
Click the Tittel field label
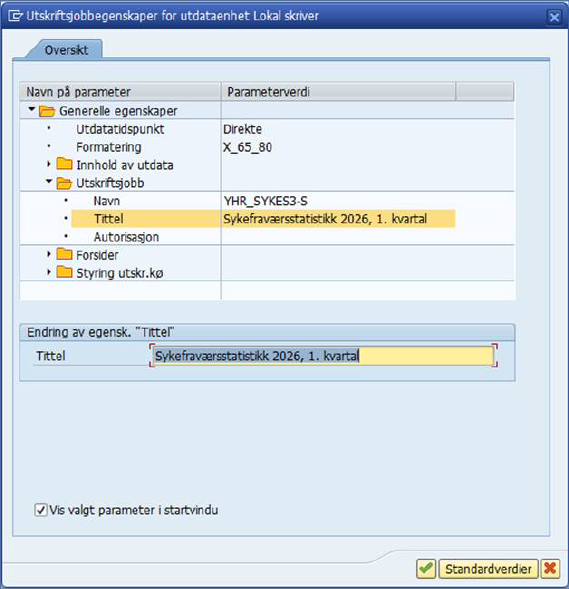51,356
